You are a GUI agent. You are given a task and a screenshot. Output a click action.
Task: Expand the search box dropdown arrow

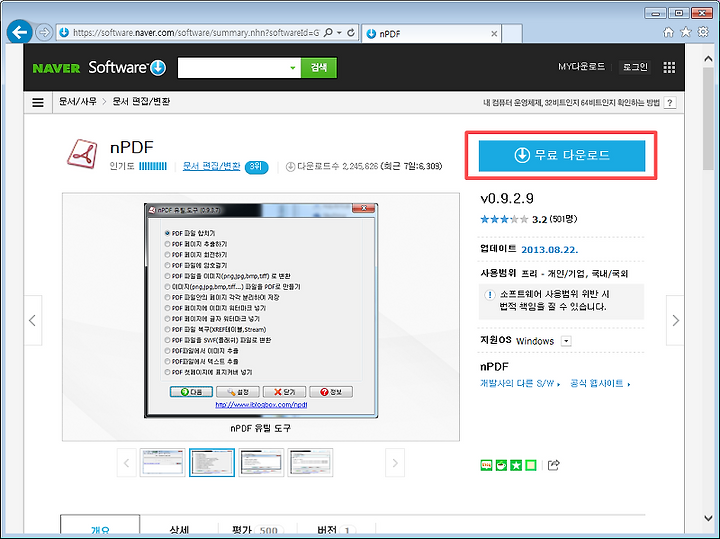[x=293, y=68]
